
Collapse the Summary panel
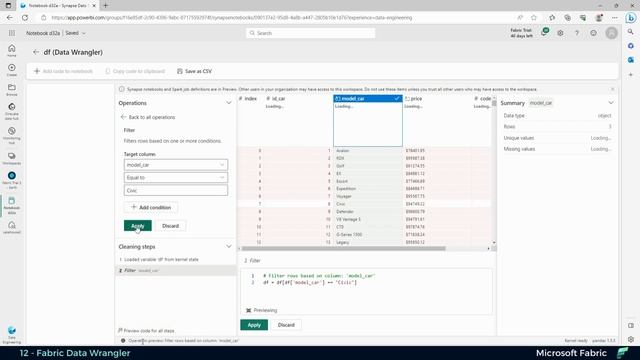(611, 103)
